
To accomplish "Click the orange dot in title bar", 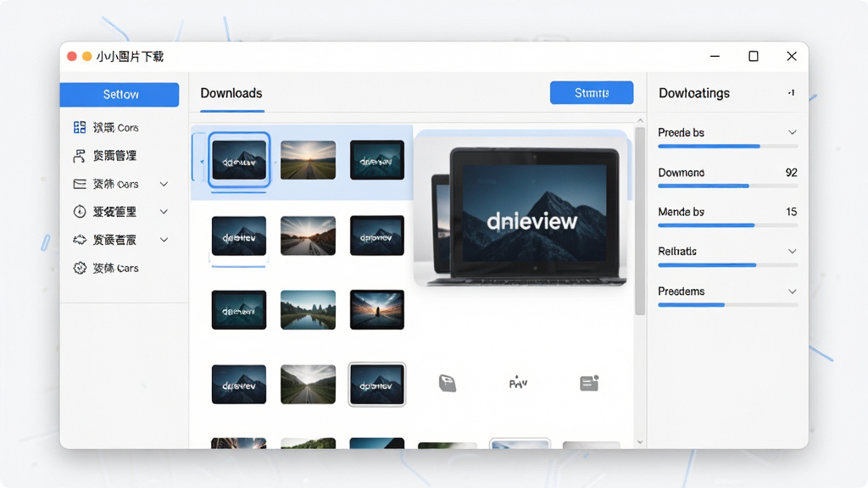I will tap(87, 57).
